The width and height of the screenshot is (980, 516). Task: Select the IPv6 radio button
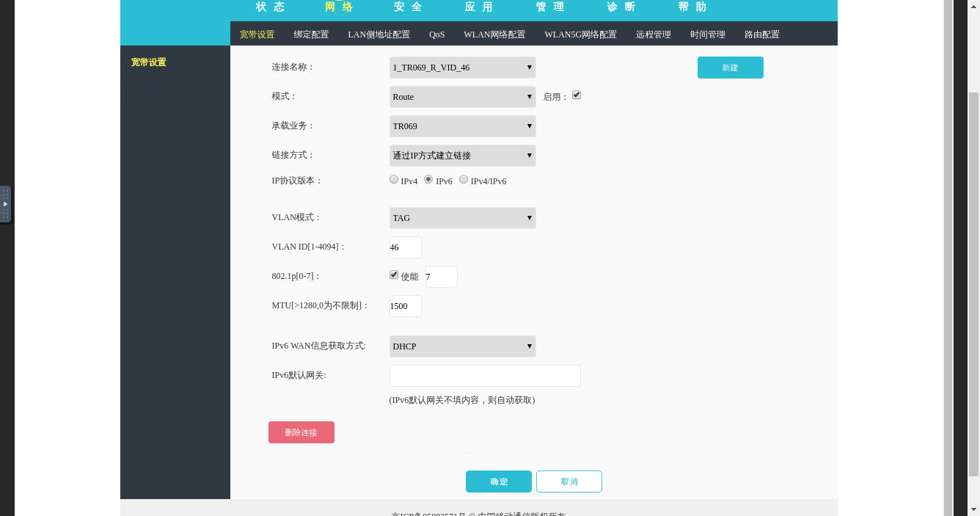tap(428, 179)
